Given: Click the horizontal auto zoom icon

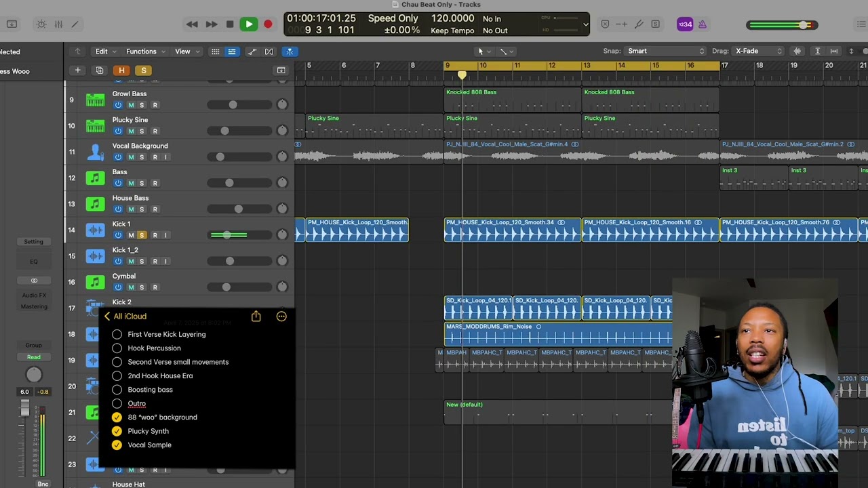Looking at the screenshot, I should tap(834, 51).
